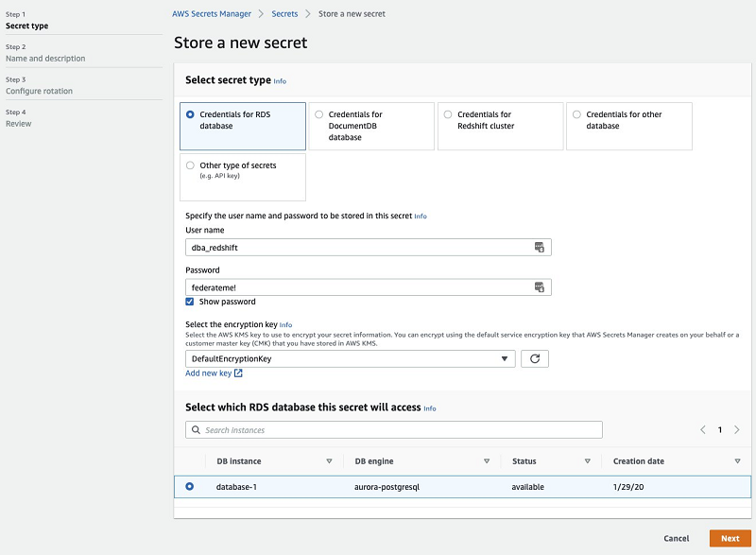Uncheck the Show password checkbox

[x=191, y=302]
